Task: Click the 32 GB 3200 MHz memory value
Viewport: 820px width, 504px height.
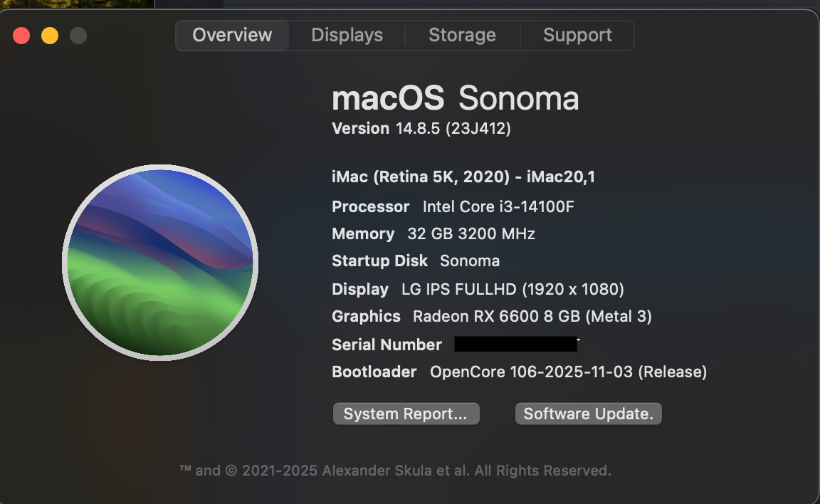Action: click(471, 234)
